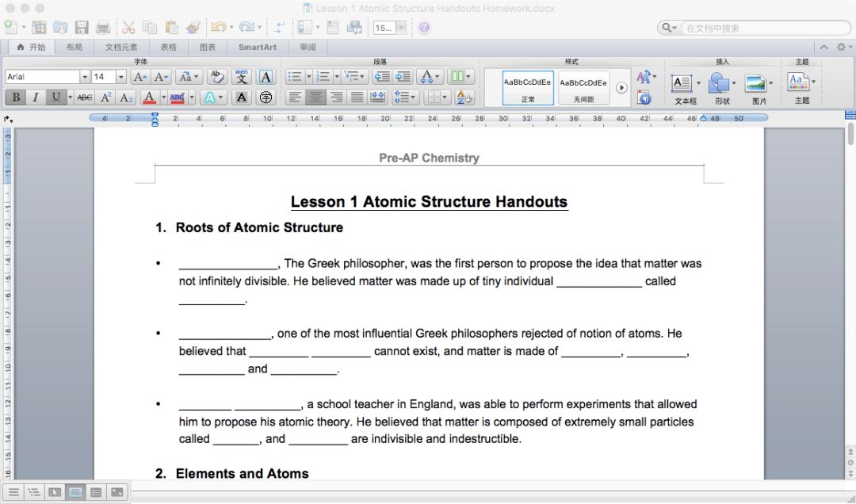Click the Clear Formatting eraser icon
Image resolution: width=856 pixels, height=504 pixels.
coord(216,77)
